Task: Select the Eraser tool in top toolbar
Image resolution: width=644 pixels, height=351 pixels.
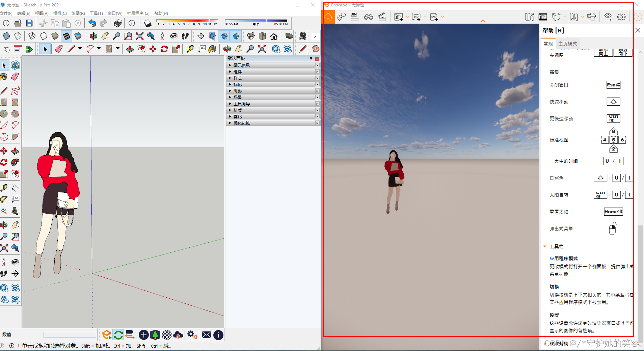Action: [59, 49]
